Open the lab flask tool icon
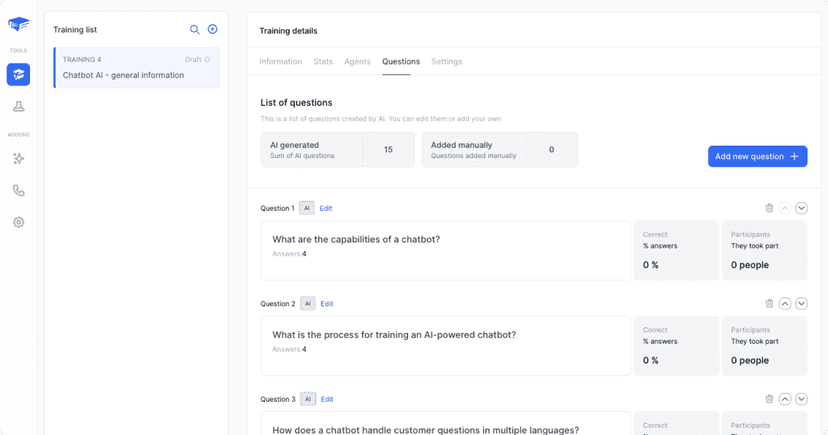This screenshot has width=828, height=435. (x=18, y=106)
